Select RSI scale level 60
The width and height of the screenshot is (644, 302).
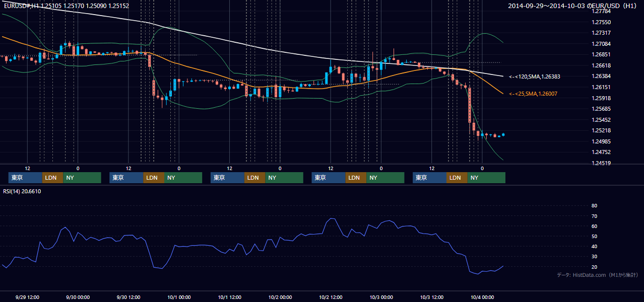point(594,226)
